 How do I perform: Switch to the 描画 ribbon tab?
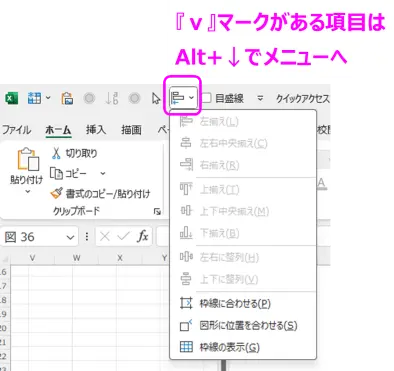coord(131,130)
